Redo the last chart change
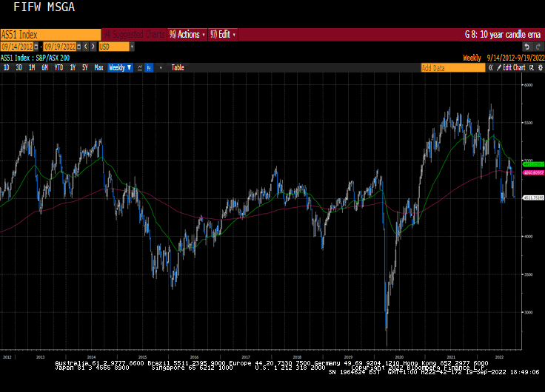 click(x=538, y=47)
